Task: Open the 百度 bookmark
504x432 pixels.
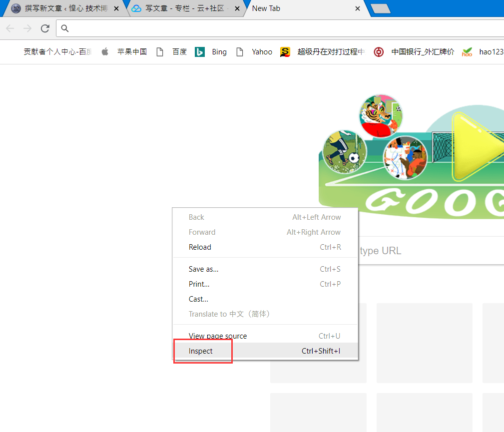Action: [x=180, y=52]
